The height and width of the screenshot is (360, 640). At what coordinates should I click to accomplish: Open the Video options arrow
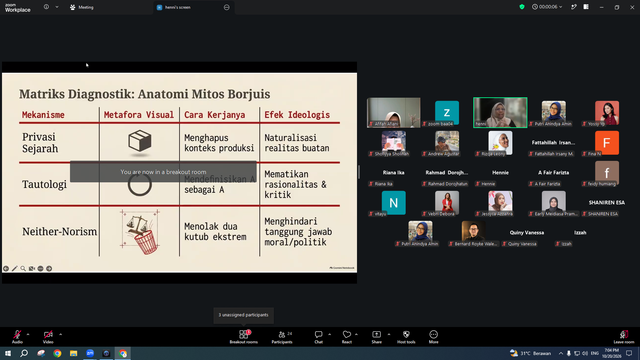click(60, 334)
